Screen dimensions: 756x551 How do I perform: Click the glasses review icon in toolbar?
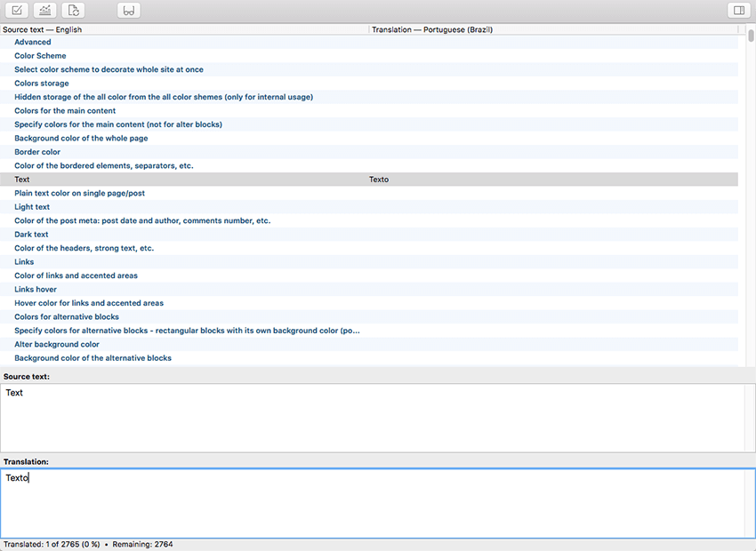coord(129,11)
